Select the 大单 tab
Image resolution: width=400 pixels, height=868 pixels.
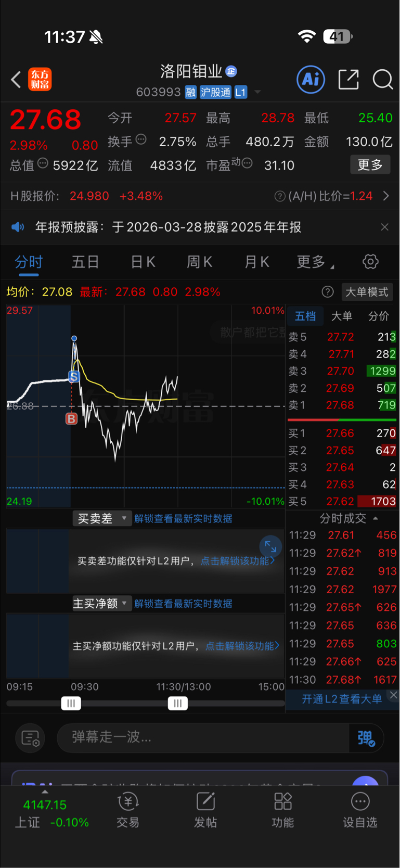342,316
